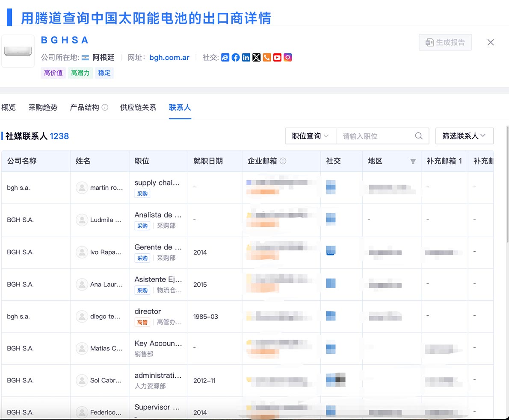Screen dimensions: 509x420
Task: Switch to the 采购趋势 tab
Action: 42,107
